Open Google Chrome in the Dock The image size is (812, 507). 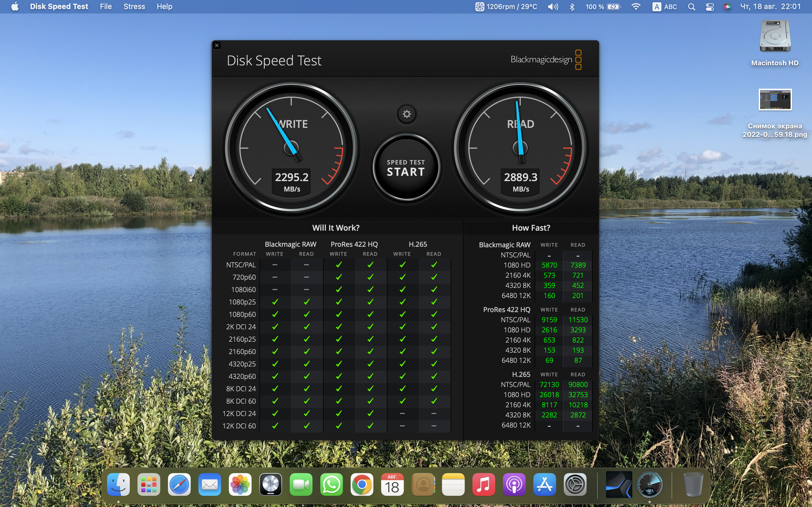pos(362,484)
